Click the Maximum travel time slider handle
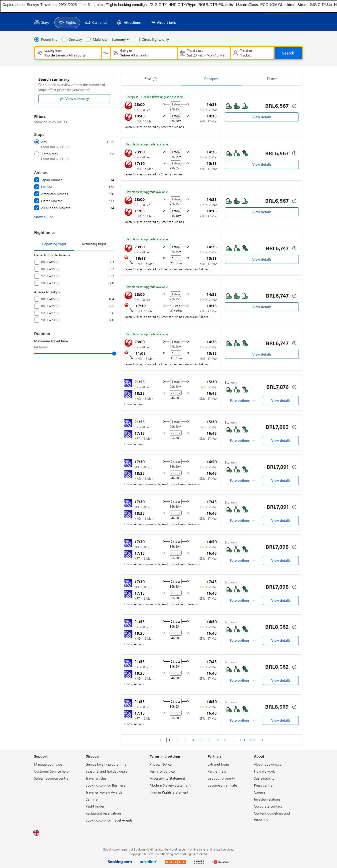The image size is (337, 868). tap(114, 354)
